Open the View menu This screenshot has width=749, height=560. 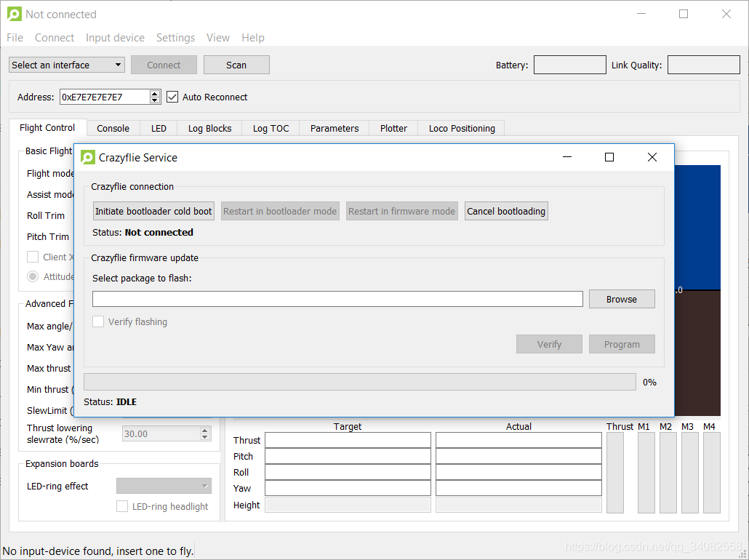(218, 38)
